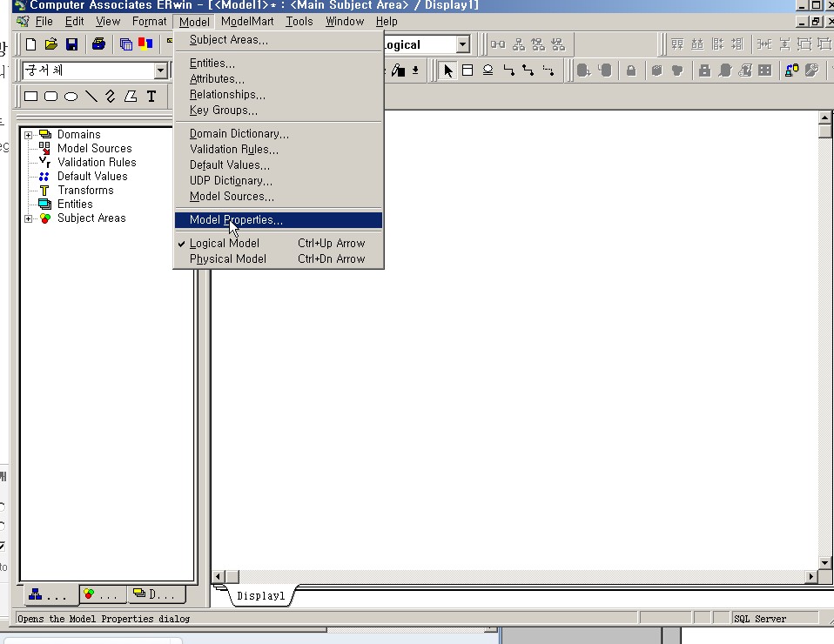This screenshot has width=834, height=644.
Task: Open the Tools menu
Action: (299, 21)
